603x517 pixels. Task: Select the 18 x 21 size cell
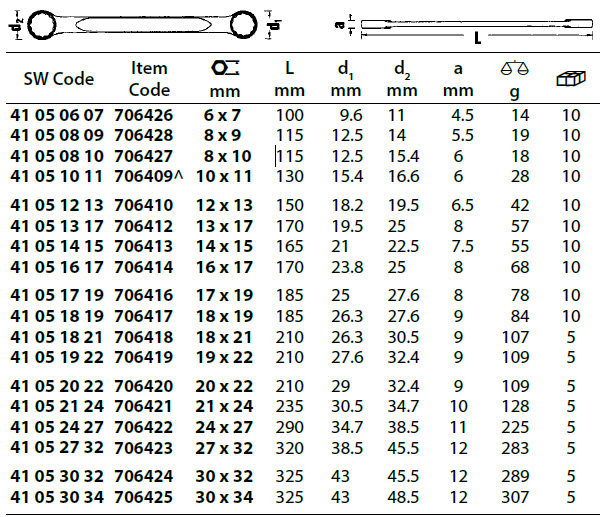pyautogui.click(x=225, y=338)
